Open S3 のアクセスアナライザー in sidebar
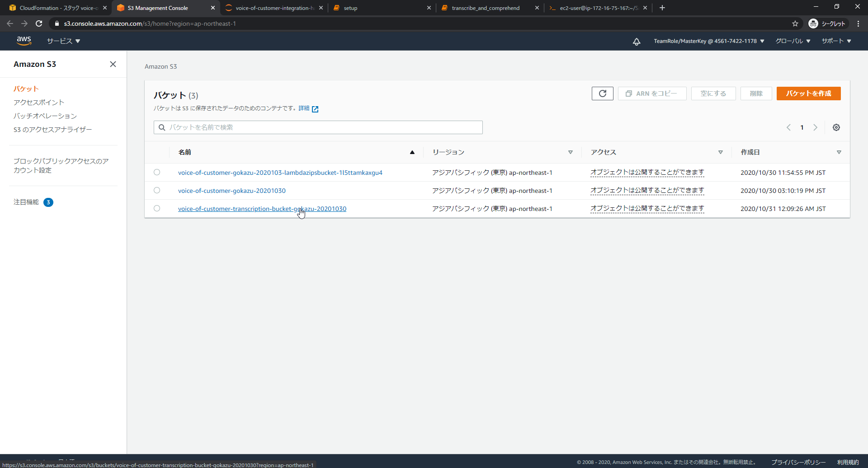 click(x=52, y=130)
